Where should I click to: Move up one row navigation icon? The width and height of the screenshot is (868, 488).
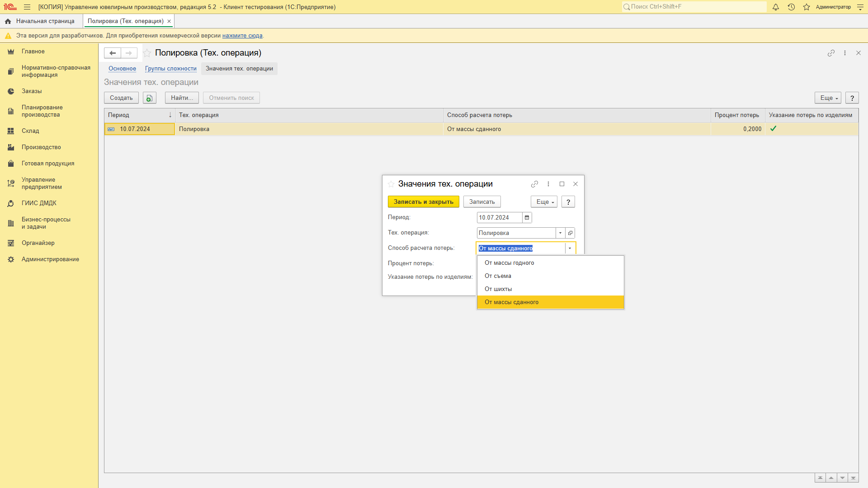click(x=831, y=478)
